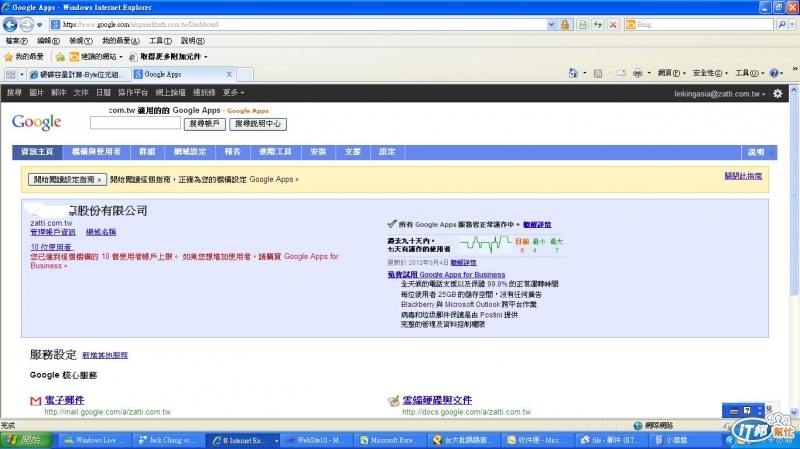800x449 pixels.
Task: Click the 10 位使用者 link
Action: [x=51, y=247]
